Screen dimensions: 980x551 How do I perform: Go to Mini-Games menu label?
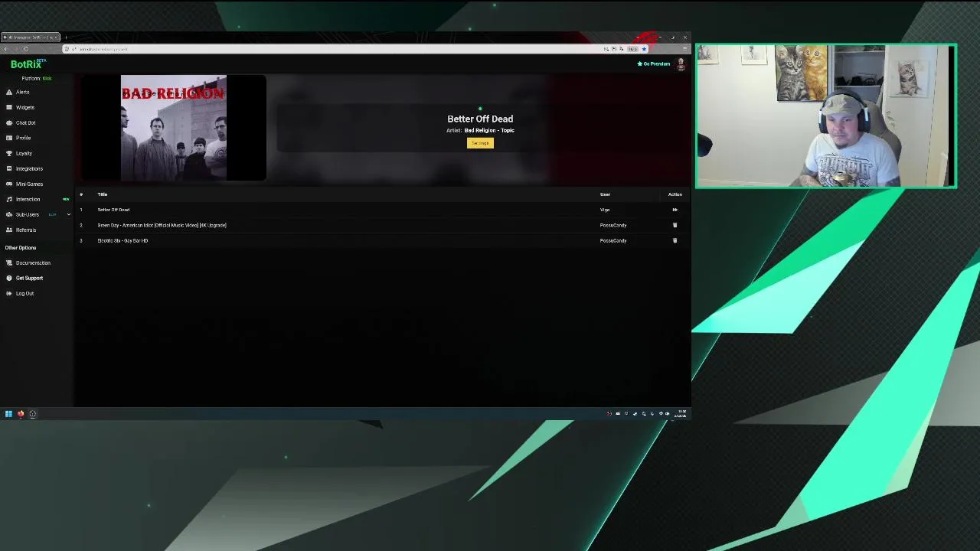29,184
